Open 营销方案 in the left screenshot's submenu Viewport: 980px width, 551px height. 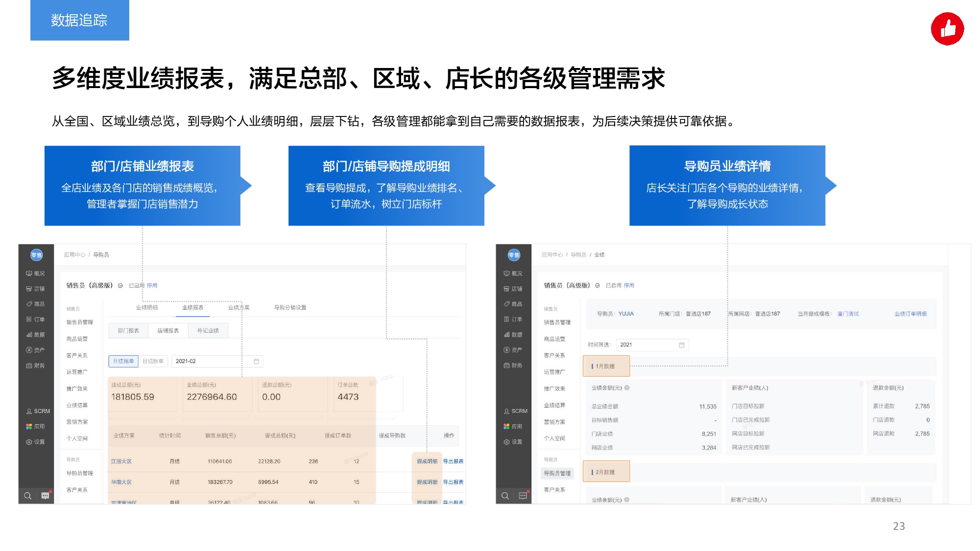[x=77, y=422]
